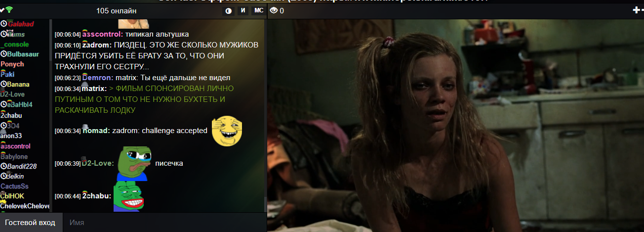The width and height of the screenshot is (644, 232).
Task: Click the timestamp [00:06:10] in chat
Action: 68,46
